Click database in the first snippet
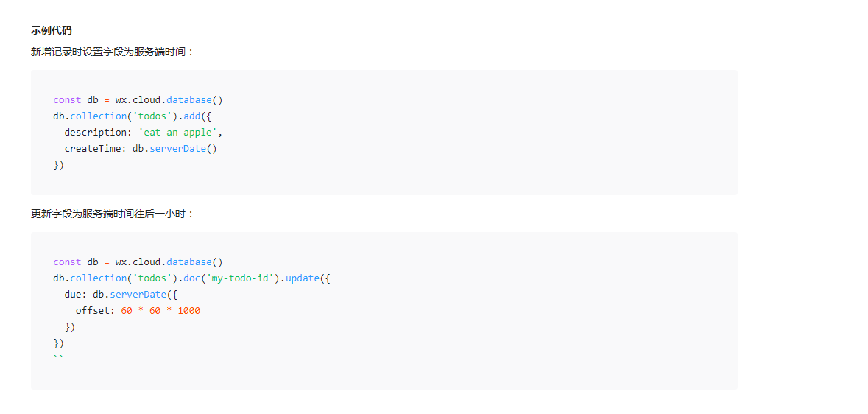Viewport: 868px width, 414px height. [188, 100]
